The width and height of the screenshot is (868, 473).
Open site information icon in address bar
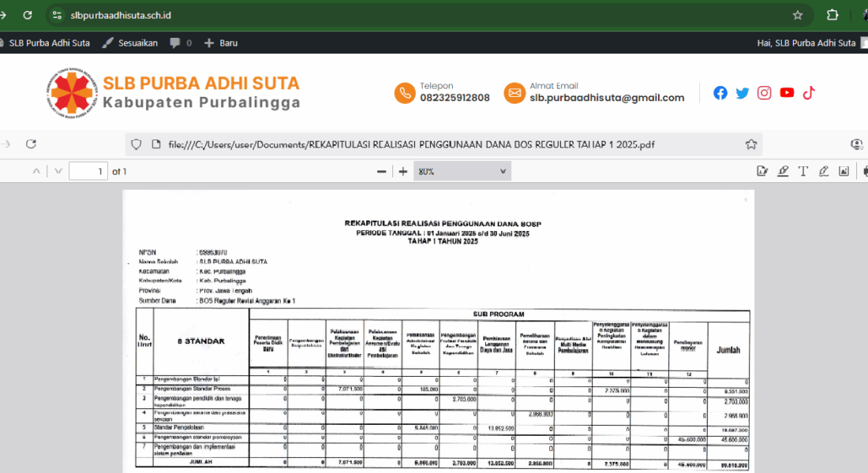57,15
